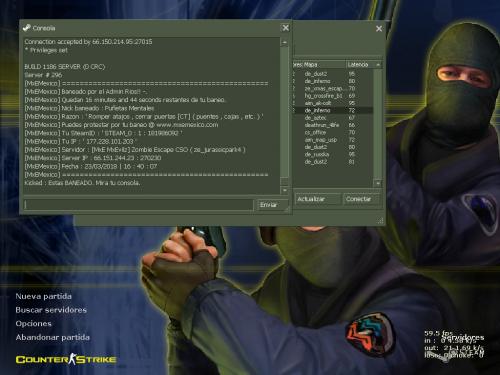This screenshot has width=500, height=375.
Task: Sort servers by the Mapa column header
Action: [323, 64]
